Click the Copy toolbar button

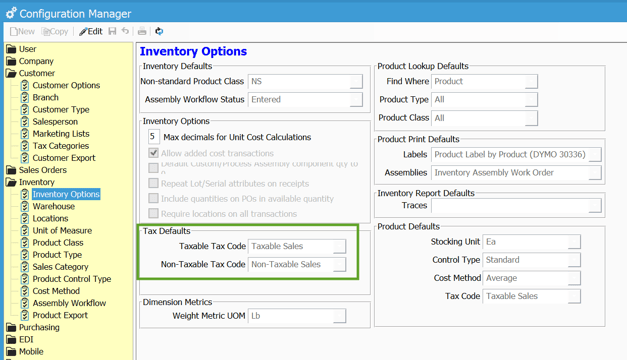point(55,31)
